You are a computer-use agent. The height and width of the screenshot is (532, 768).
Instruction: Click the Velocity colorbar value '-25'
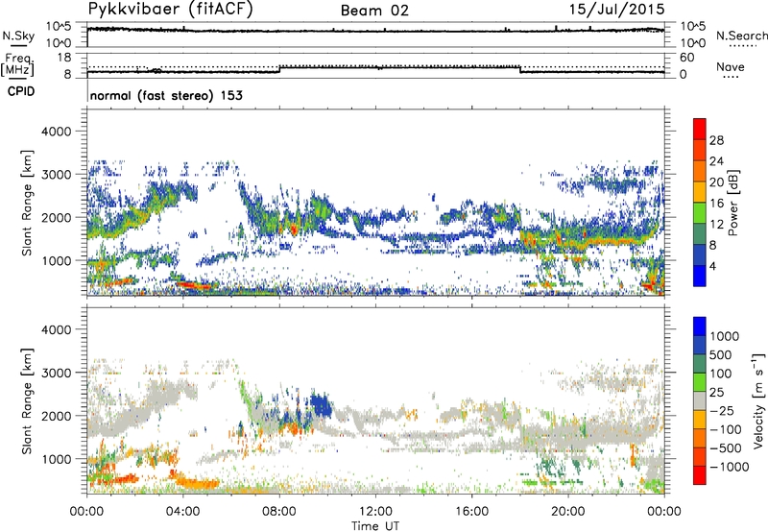(x=722, y=411)
